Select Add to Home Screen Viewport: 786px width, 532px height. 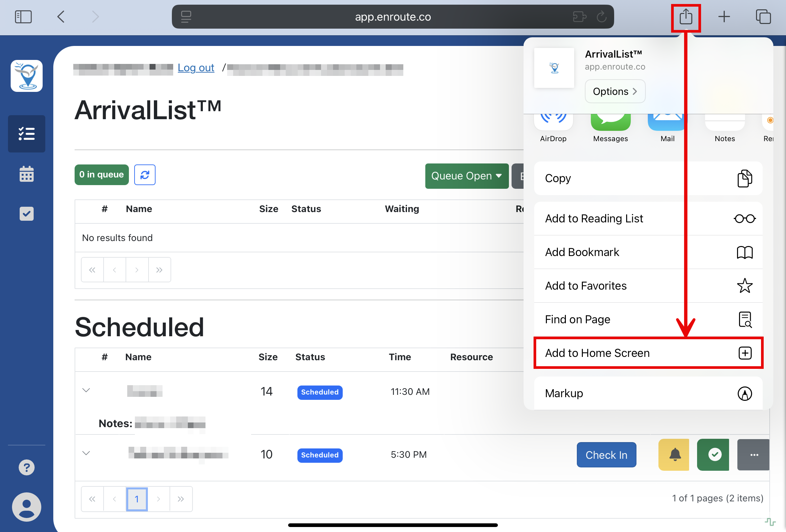pos(648,353)
